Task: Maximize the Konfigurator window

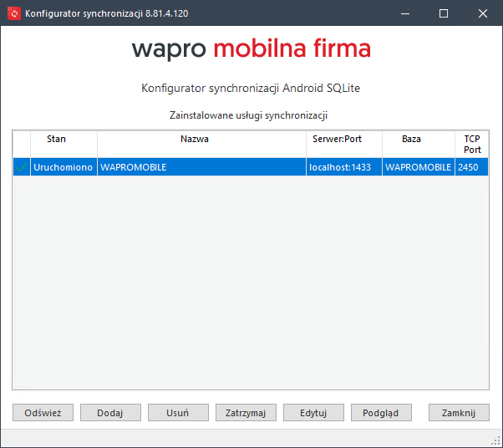Action: click(444, 13)
